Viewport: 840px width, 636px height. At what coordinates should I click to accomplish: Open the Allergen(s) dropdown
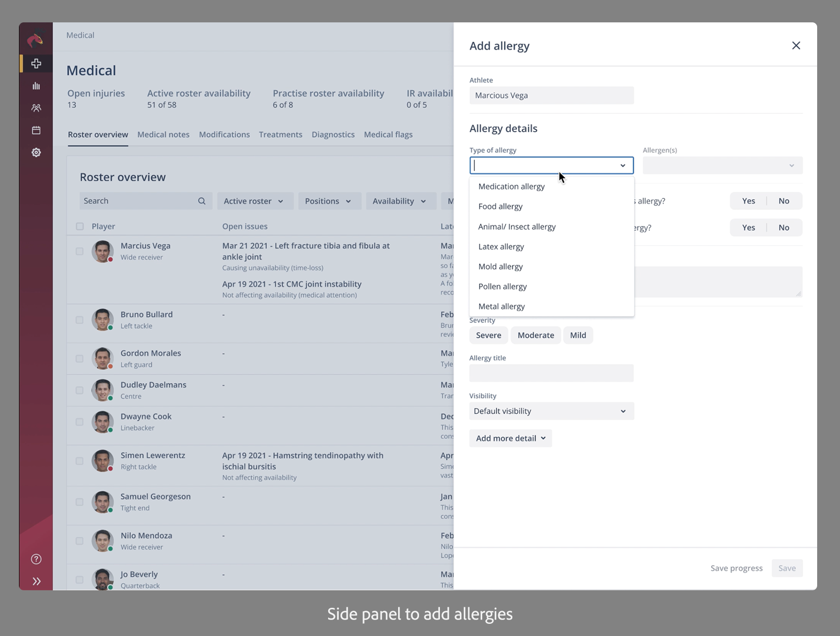point(722,165)
